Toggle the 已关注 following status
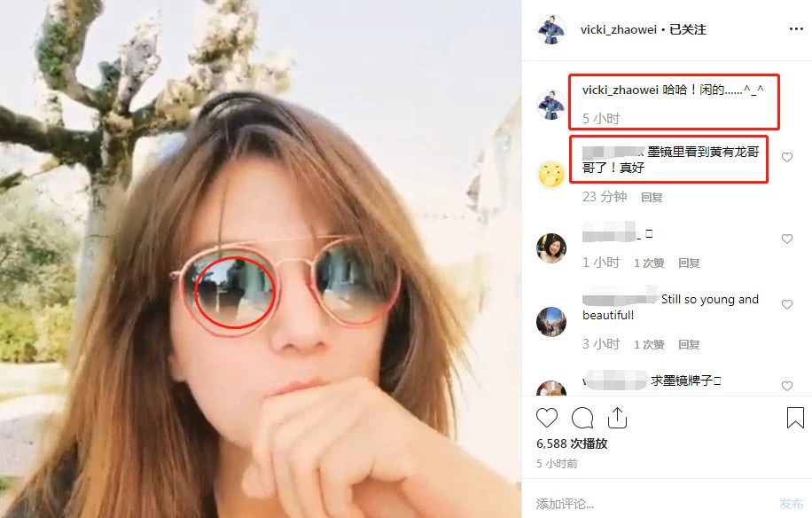 click(688, 29)
